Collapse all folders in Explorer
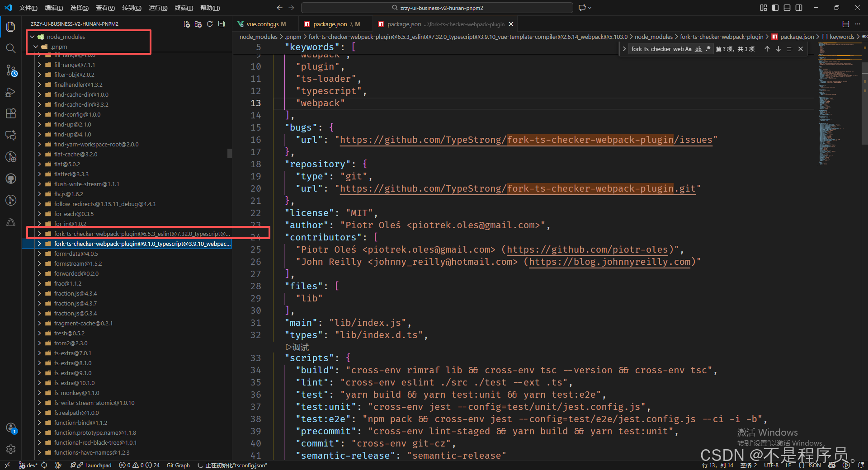Screen dimensions: 868x470 221,24
